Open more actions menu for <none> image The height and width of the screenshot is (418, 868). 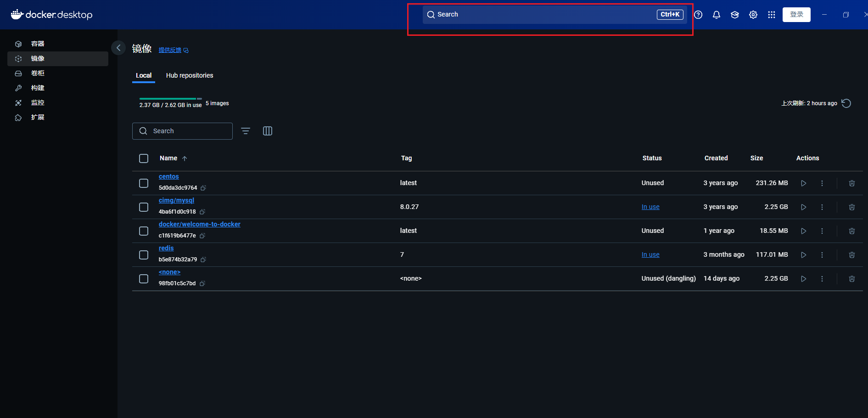(x=822, y=279)
